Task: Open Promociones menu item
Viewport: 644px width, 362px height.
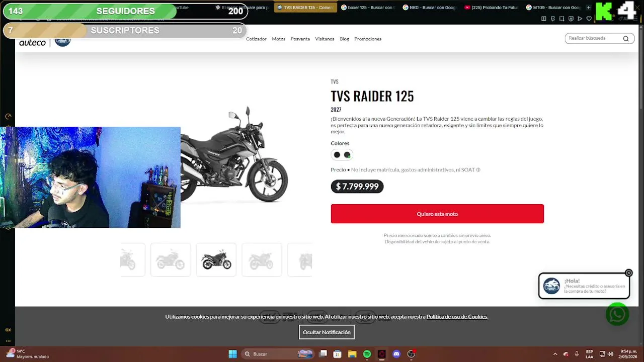Action: tap(368, 39)
